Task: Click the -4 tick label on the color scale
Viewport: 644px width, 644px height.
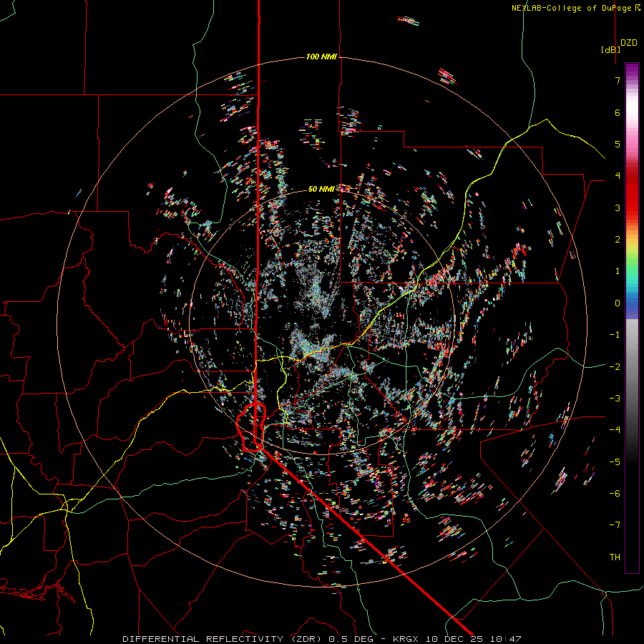Action: coord(615,429)
